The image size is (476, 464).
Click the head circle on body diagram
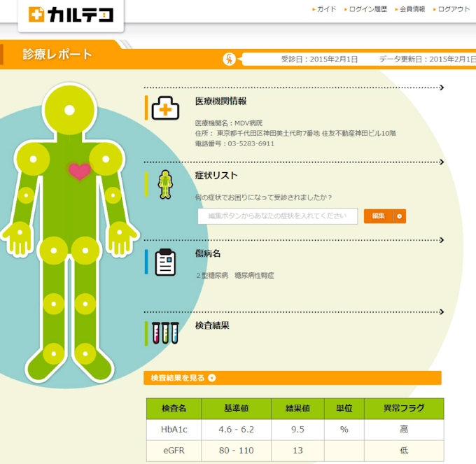pyautogui.click(x=69, y=110)
